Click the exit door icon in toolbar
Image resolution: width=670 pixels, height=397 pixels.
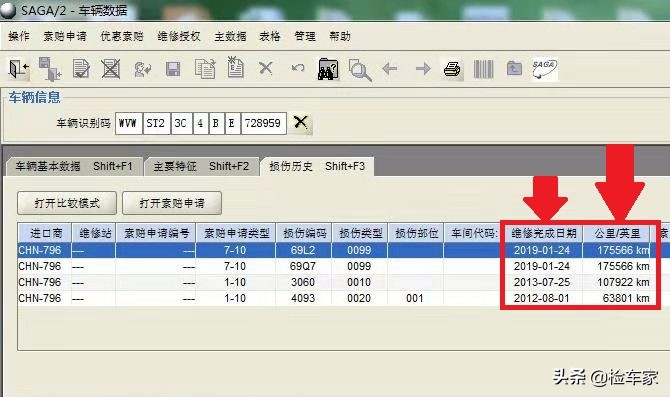point(19,69)
